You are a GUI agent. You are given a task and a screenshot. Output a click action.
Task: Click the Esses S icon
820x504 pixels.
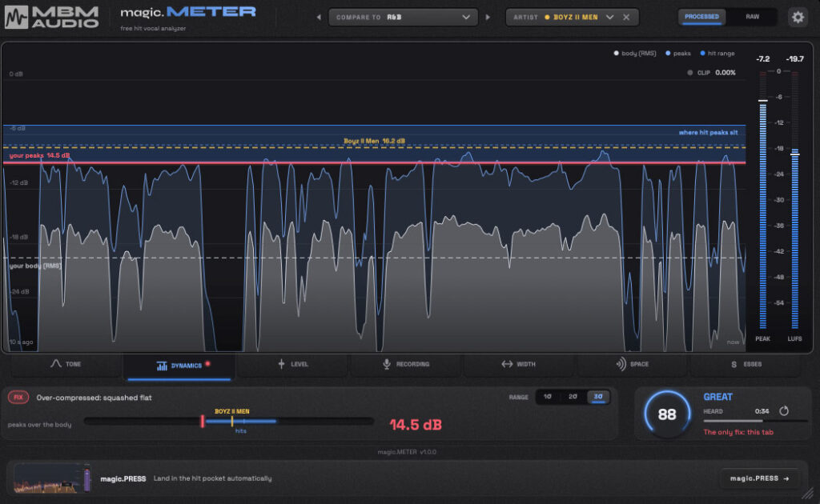(734, 365)
